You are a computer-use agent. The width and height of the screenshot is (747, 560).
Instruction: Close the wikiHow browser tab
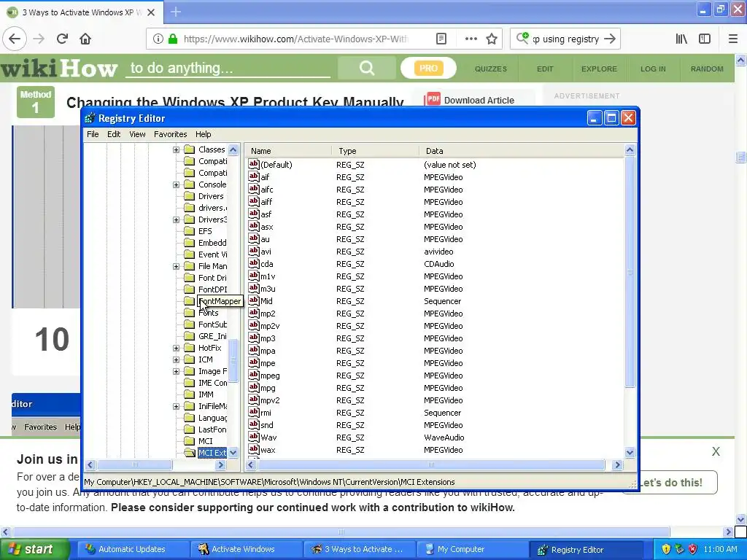click(151, 12)
